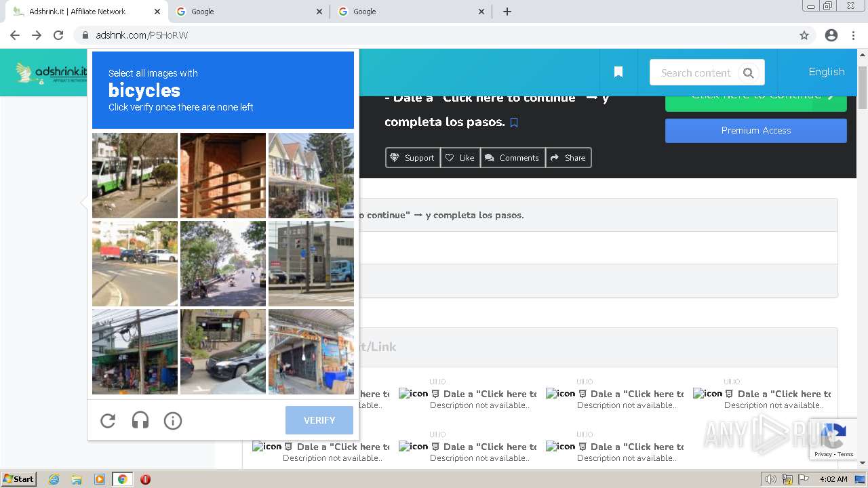The width and height of the screenshot is (868, 488).
Task: Select captcha tile with brick wall railing
Action: [x=223, y=176]
